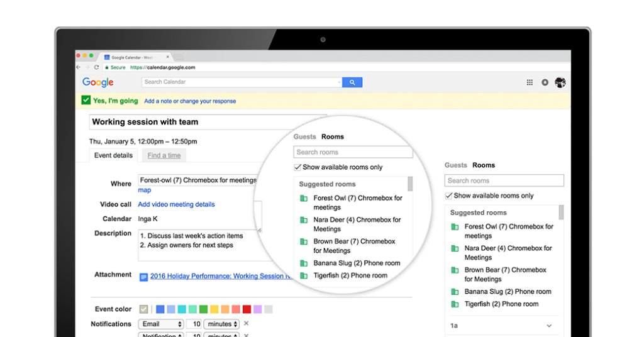
Task: Select 'Banana Slug (2) Phone room' in the unmagnified sidebar
Action: 508,292
